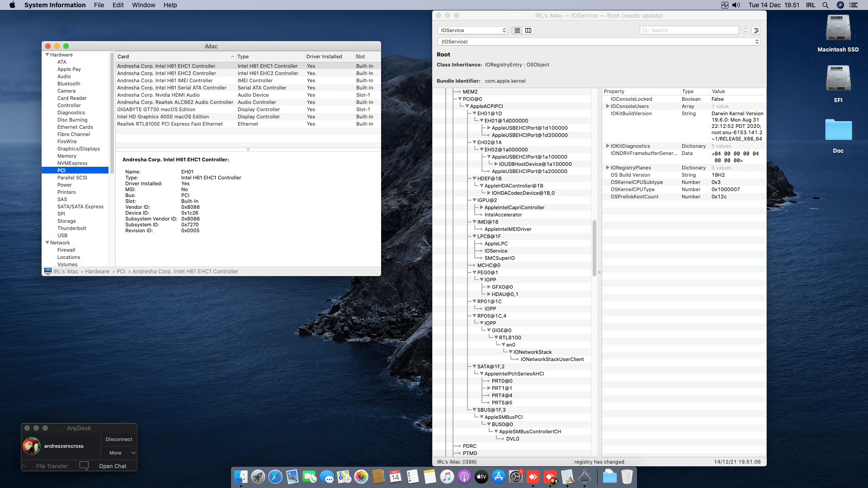The height and width of the screenshot is (488, 868).
Task: Select Realtek RTL8105E Fast Ethernet in card list
Action: 170,124
